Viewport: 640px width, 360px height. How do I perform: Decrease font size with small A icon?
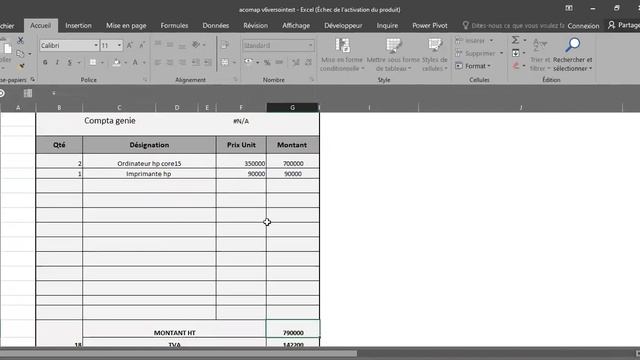(x=142, y=45)
